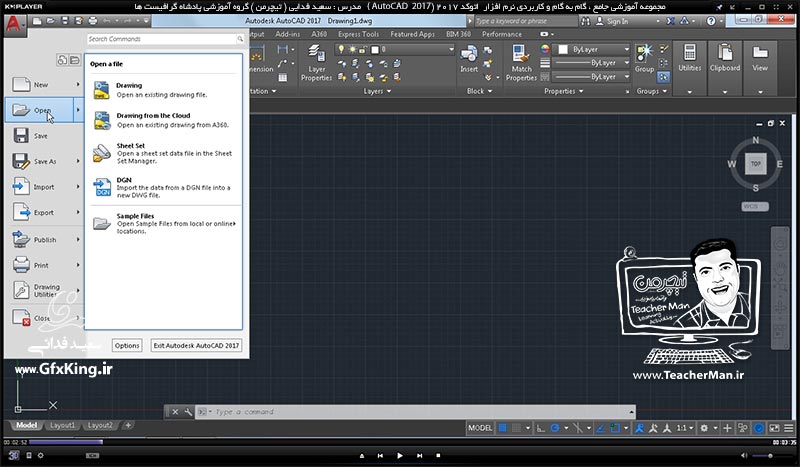The width and height of the screenshot is (800, 467).
Task: Toggle hardware acceleration blue circle icon
Action: pos(759,428)
